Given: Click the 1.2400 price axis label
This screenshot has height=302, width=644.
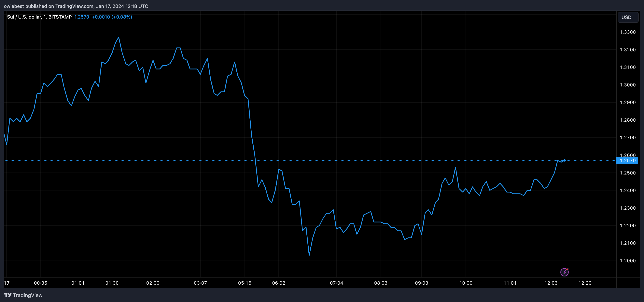Looking at the screenshot, I should [627, 190].
